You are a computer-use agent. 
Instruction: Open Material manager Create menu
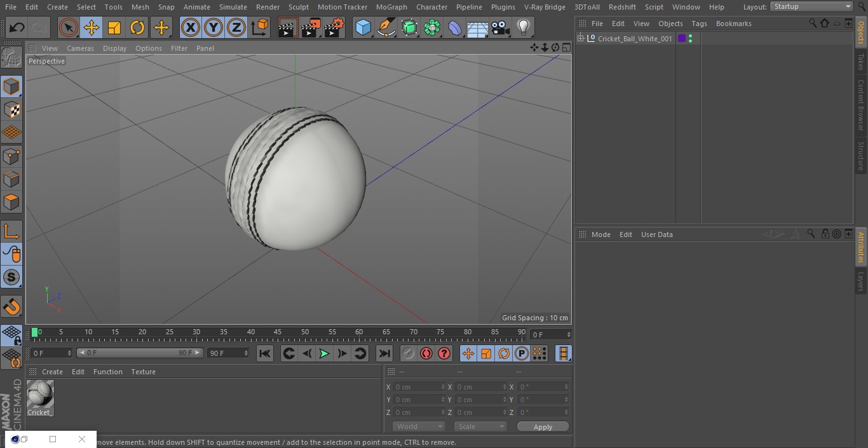[52, 372]
